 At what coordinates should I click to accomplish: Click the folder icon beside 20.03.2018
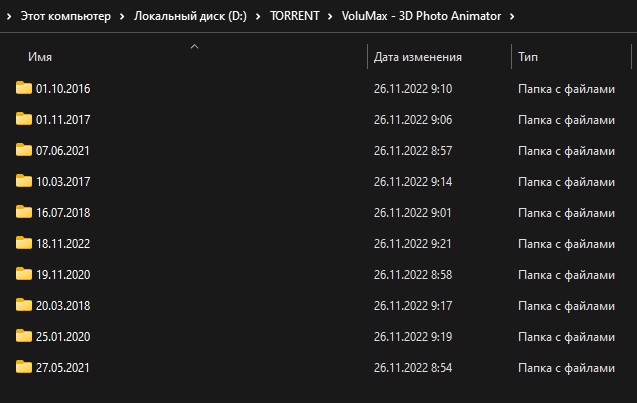(24, 305)
